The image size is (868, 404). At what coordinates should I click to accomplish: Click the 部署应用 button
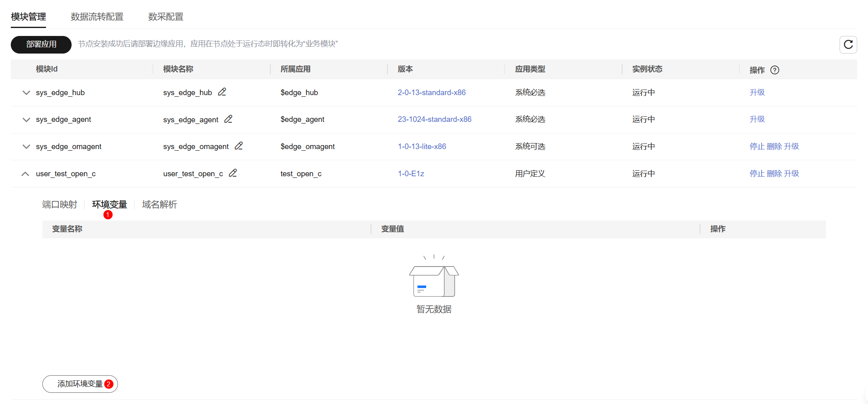coord(41,44)
